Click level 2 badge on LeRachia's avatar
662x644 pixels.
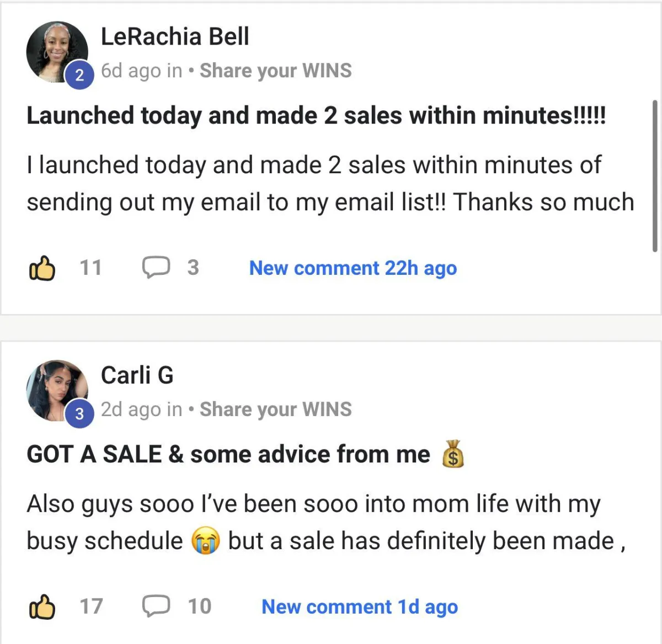79,74
